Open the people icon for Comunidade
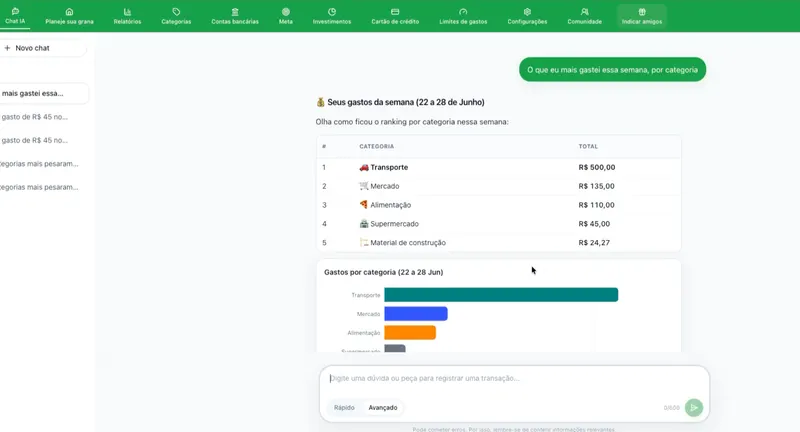800x432 pixels. pos(585,12)
